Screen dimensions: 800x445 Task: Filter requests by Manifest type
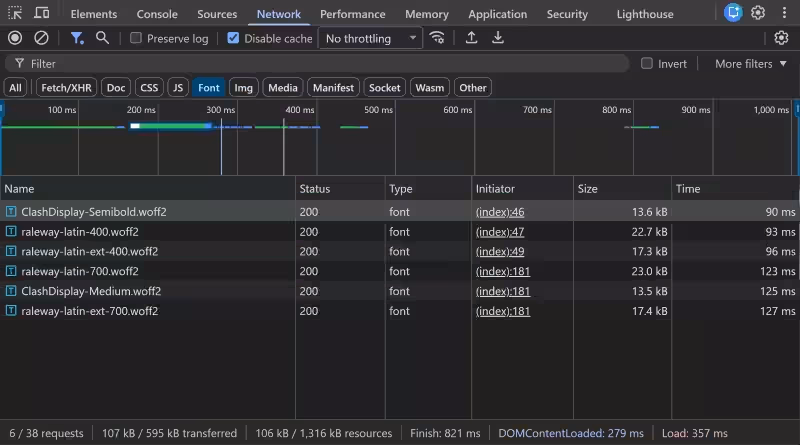[333, 88]
